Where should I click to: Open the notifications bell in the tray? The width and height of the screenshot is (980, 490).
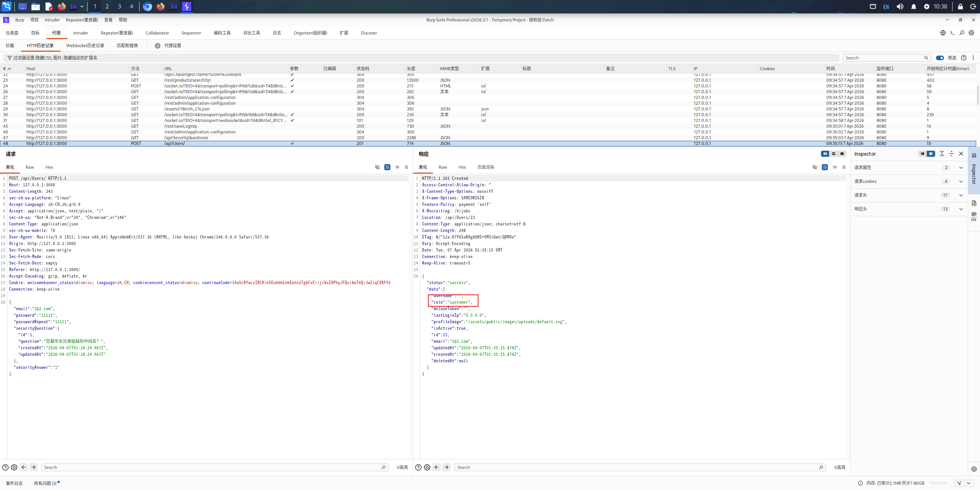(x=914, y=7)
